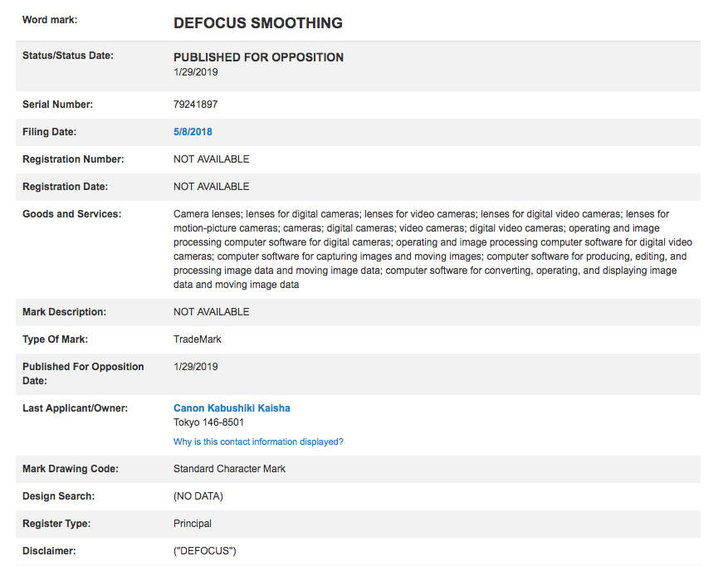The image size is (728, 566).
Task: Click 'Why is this contact information displayed?'
Action: tap(258, 442)
